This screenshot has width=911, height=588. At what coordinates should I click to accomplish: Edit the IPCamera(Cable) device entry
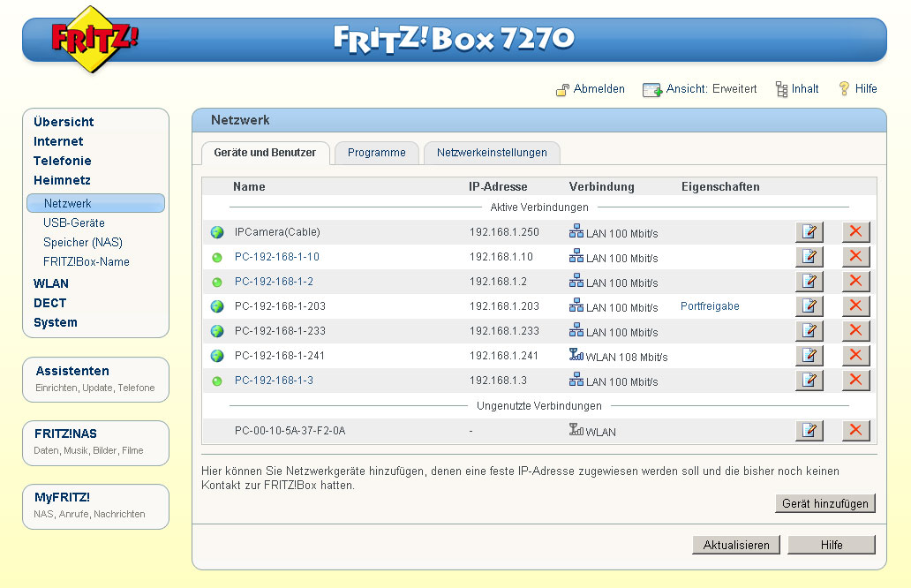809,232
